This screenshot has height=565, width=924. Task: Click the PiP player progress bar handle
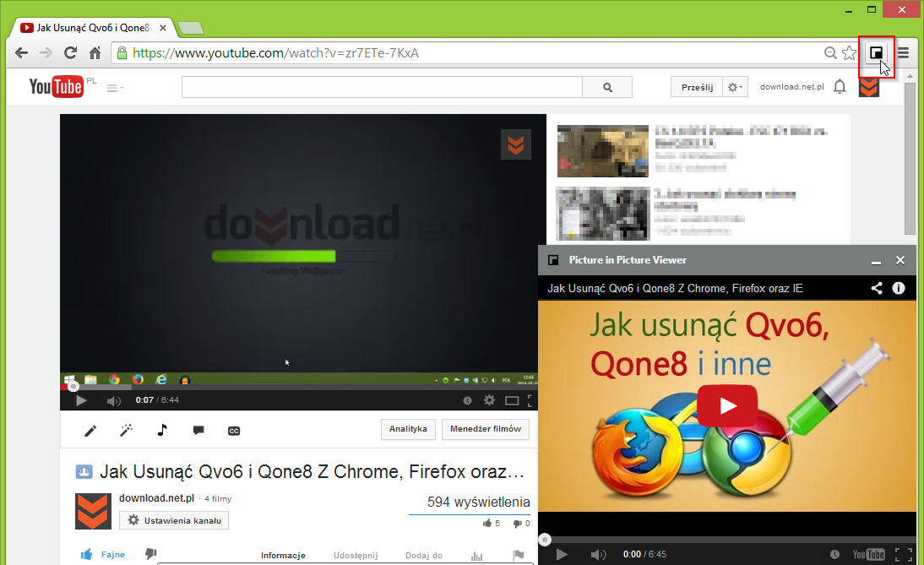pyautogui.click(x=545, y=540)
